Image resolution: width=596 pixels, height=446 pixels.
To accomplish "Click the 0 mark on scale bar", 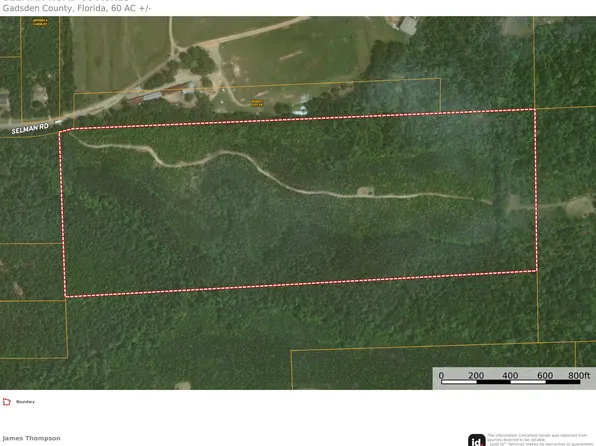I will coord(441,375).
